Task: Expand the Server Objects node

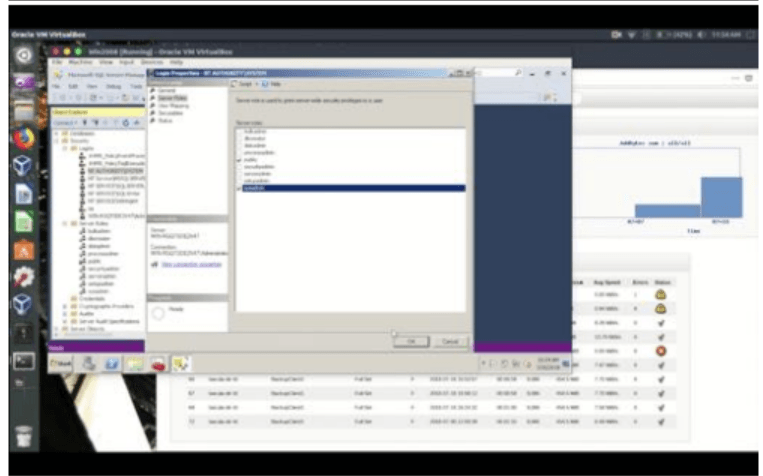Action: pos(56,329)
